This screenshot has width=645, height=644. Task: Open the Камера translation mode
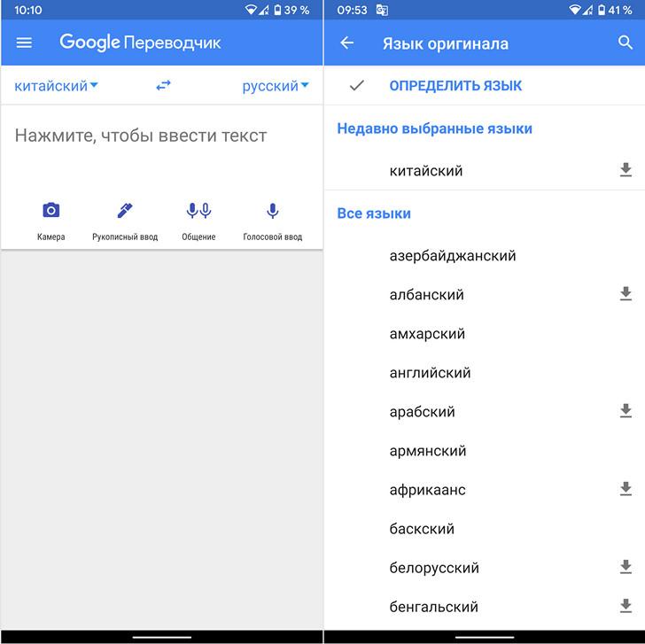(51, 221)
